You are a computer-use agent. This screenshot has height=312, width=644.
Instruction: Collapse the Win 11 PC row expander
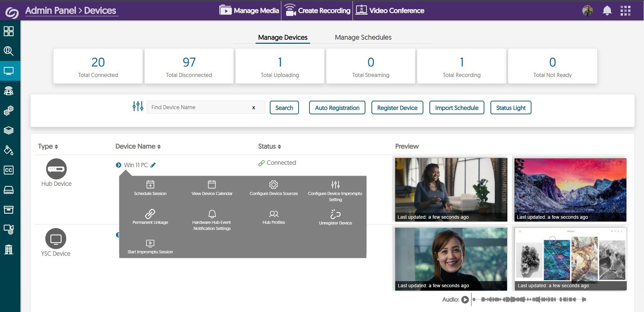coord(118,165)
